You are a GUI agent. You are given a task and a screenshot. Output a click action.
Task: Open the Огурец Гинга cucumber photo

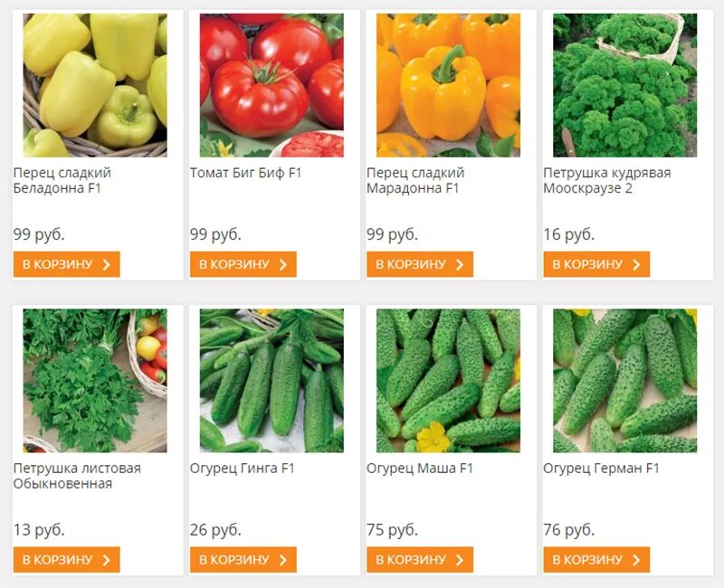click(271, 380)
